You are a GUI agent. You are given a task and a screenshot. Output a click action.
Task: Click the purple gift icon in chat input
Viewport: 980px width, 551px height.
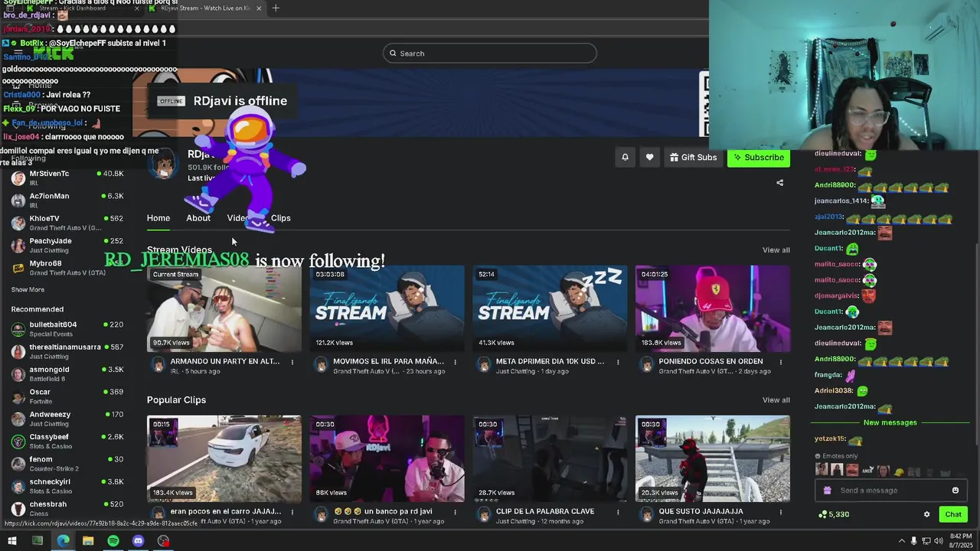(x=827, y=491)
